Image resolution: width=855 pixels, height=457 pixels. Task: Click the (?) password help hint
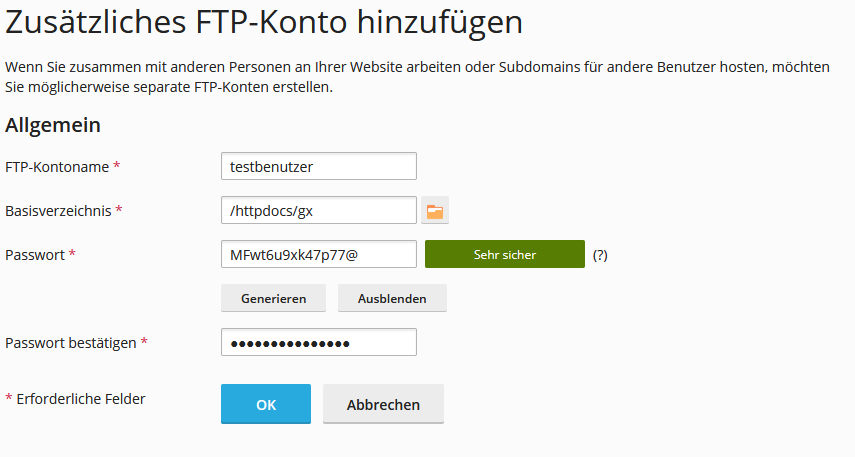(600, 255)
